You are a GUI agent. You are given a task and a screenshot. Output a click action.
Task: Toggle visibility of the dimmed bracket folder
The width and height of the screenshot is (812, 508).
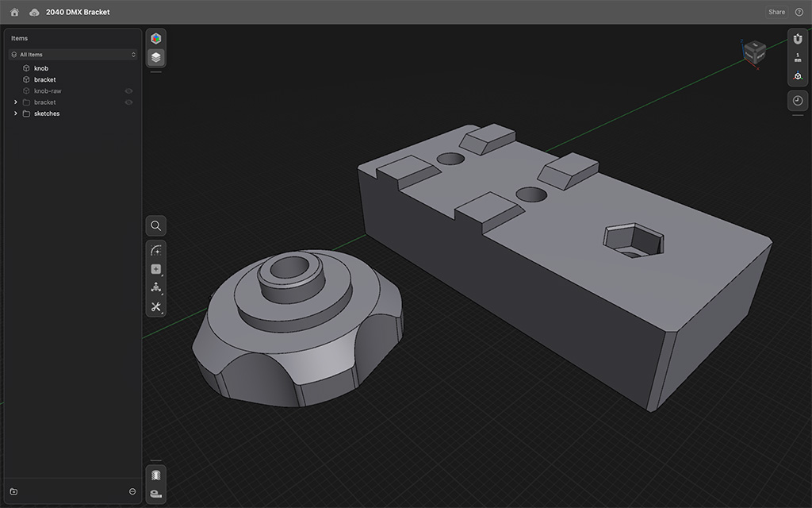128,102
